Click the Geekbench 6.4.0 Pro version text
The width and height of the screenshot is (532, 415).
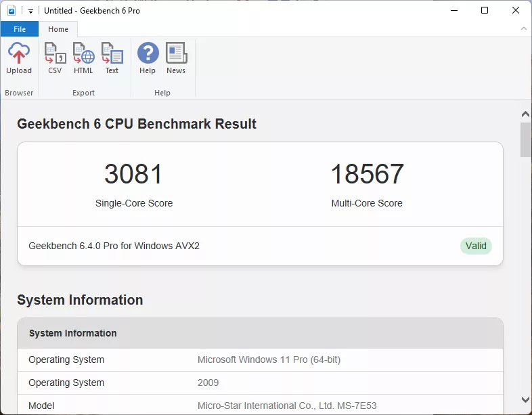point(114,246)
